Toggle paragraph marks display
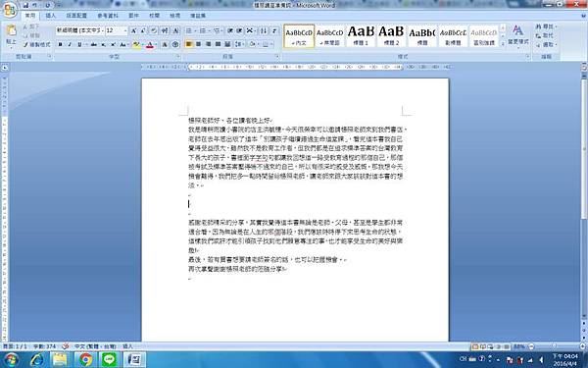The image size is (588, 368). point(274,30)
